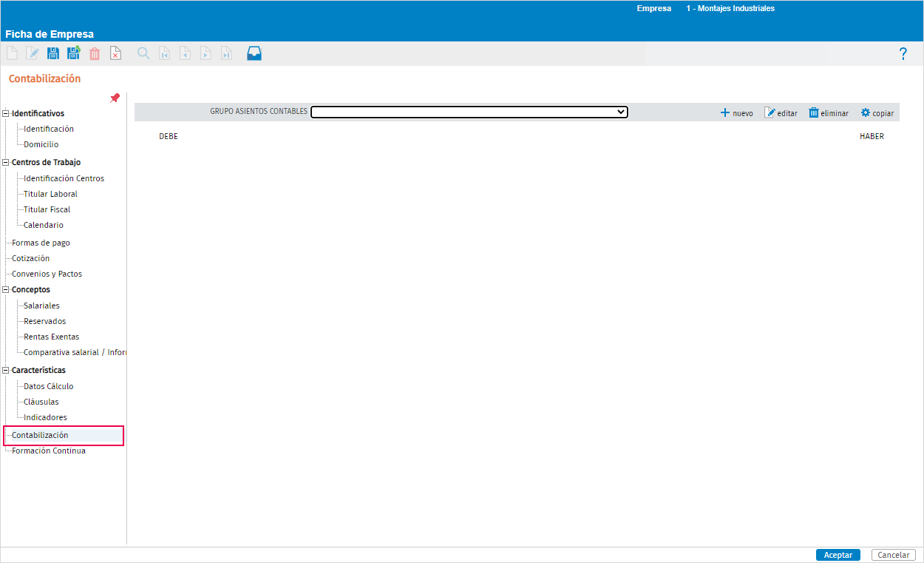Collapse the Centros de Trabajo tree node
Screen dimensions: 924x563
pyautogui.click(x=7, y=163)
